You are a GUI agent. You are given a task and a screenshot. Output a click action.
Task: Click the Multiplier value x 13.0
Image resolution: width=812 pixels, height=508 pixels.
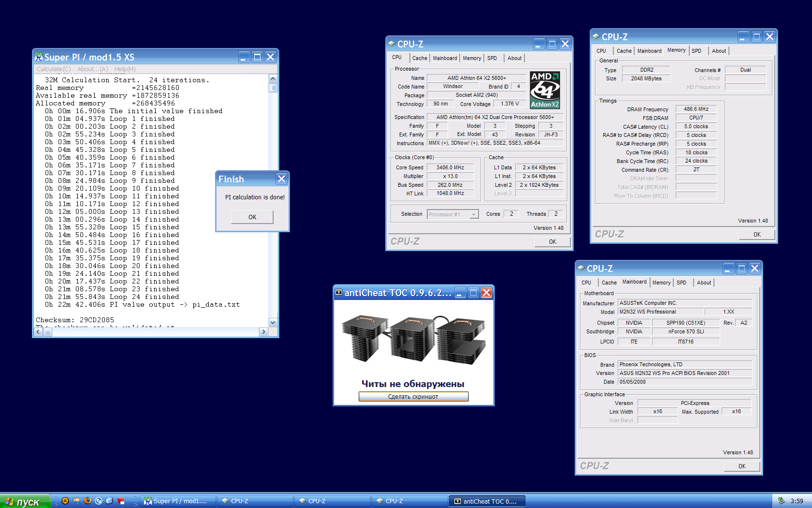(x=450, y=176)
